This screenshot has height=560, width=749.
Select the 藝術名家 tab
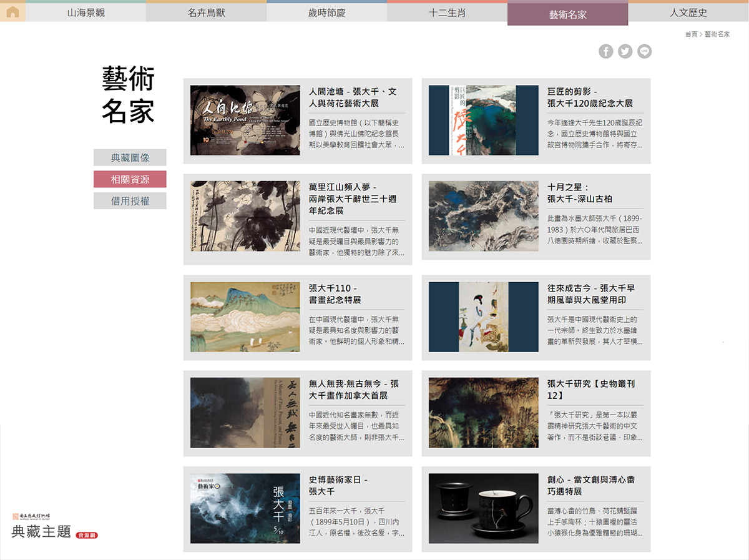tap(568, 14)
